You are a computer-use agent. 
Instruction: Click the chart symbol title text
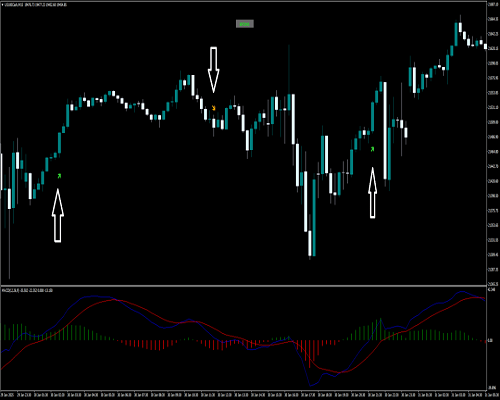35,5
